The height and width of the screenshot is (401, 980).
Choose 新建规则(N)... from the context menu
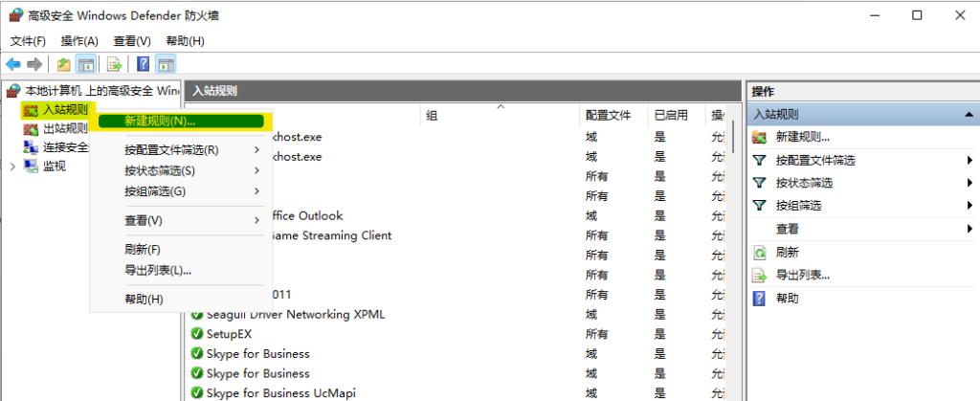pyautogui.click(x=160, y=122)
